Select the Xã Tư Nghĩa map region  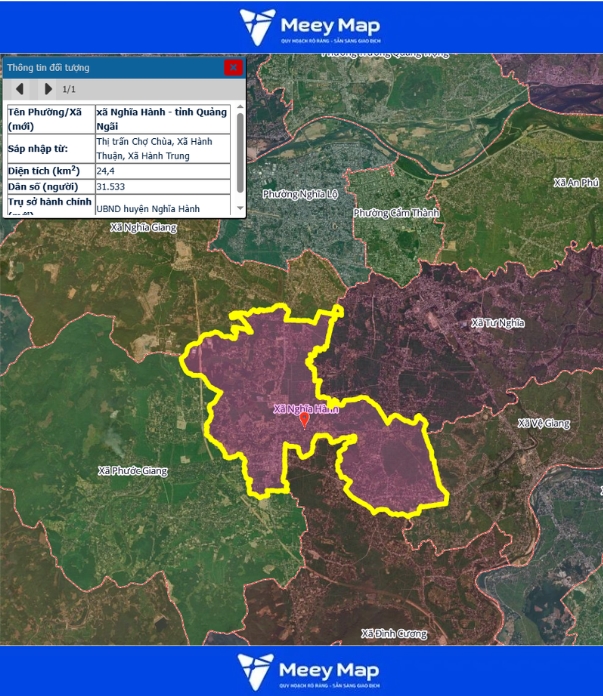click(498, 322)
